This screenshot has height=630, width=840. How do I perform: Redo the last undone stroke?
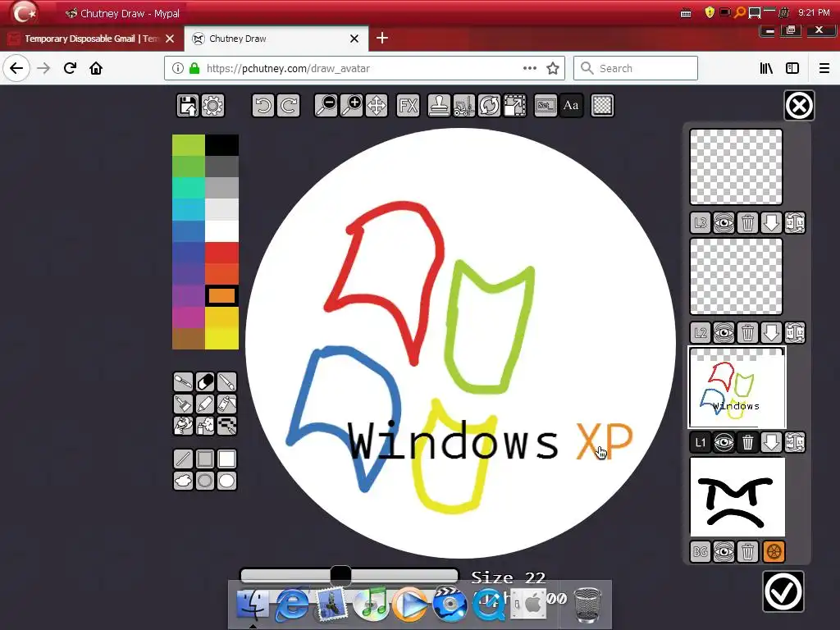[x=289, y=106]
